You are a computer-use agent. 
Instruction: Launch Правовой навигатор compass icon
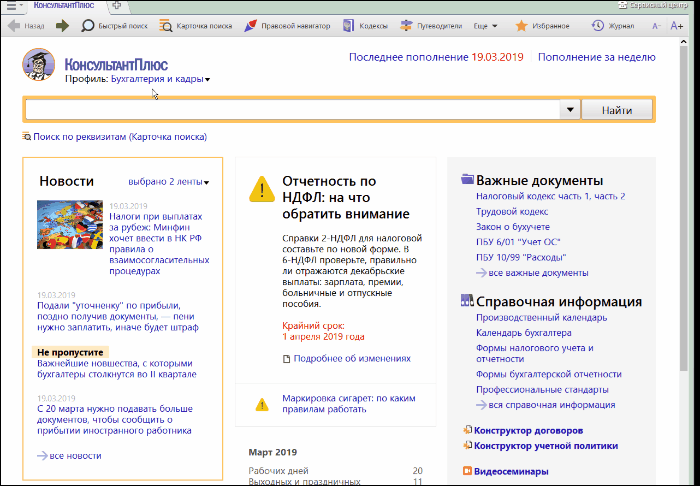tap(250, 26)
